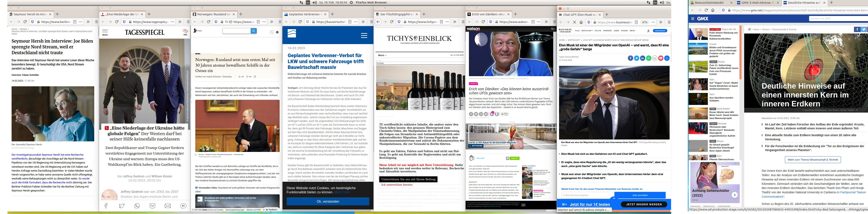
Task: Open the Bauwirtschaft site hamburger menu
Action: [x=364, y=35]
